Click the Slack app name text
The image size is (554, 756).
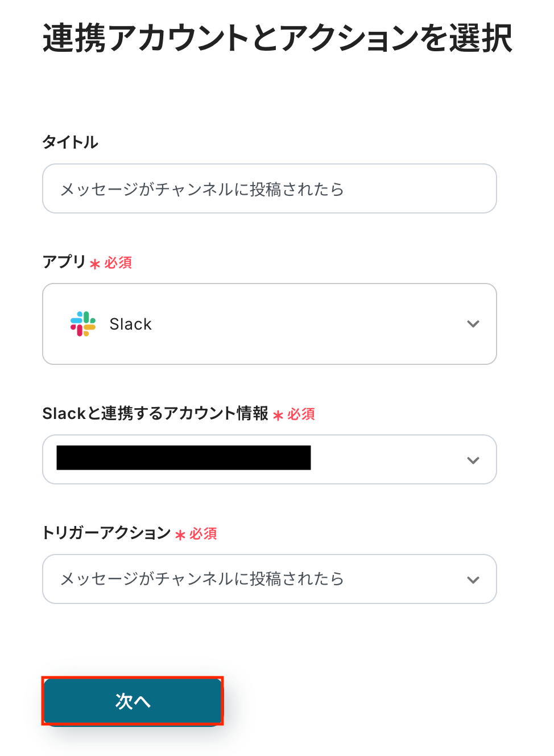(130, 324)
